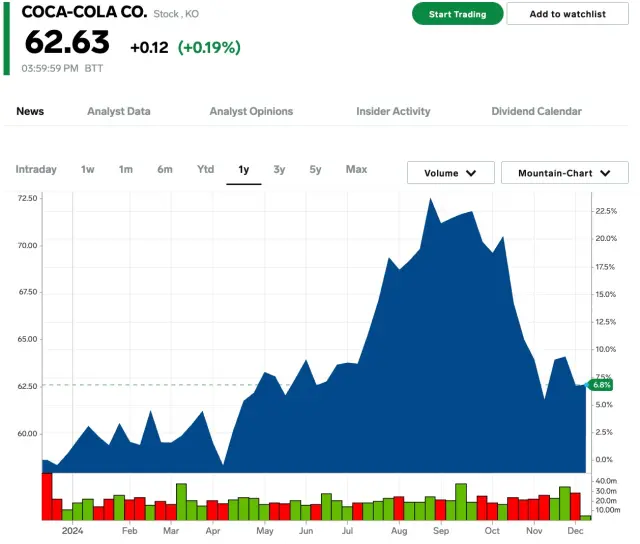View the Insider Activity tab
This screenshot has width=640, height=544.
pyautogui.click(x=393, y=111)
